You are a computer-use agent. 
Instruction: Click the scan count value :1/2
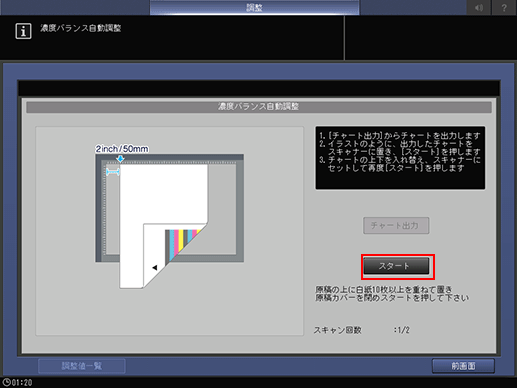402,330
